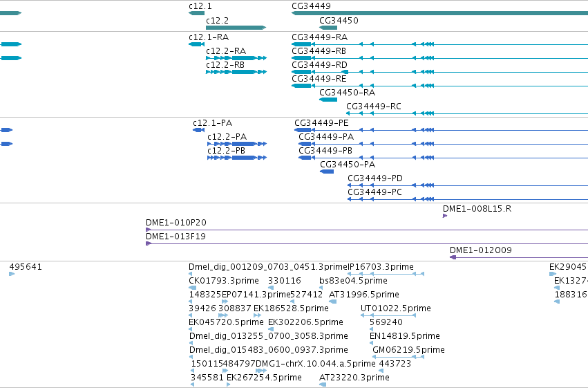Click the feature labeled 330116
The image size is (588, 388).
click(x=271, y=288)
